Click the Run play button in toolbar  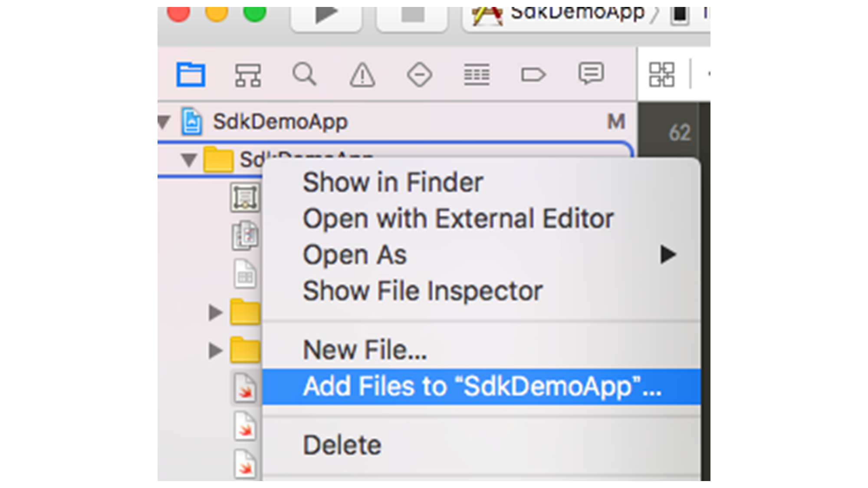coord(326,16)
